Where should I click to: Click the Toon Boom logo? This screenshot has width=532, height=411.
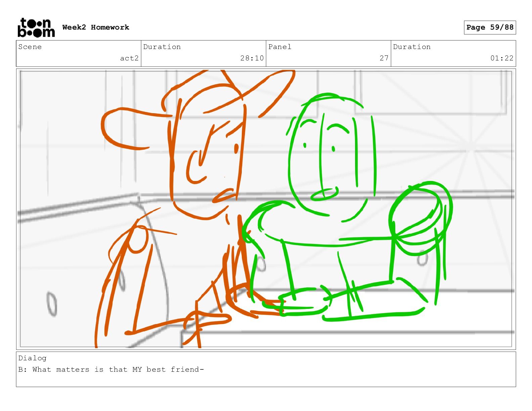pos(36,28)
